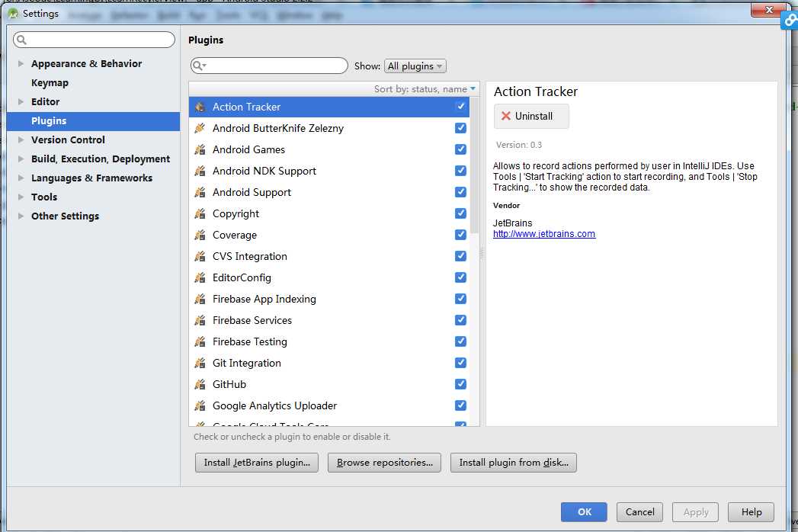The image size is (798, 532).
Task: Expand the Version Control arrow
Action: point(21,140)
